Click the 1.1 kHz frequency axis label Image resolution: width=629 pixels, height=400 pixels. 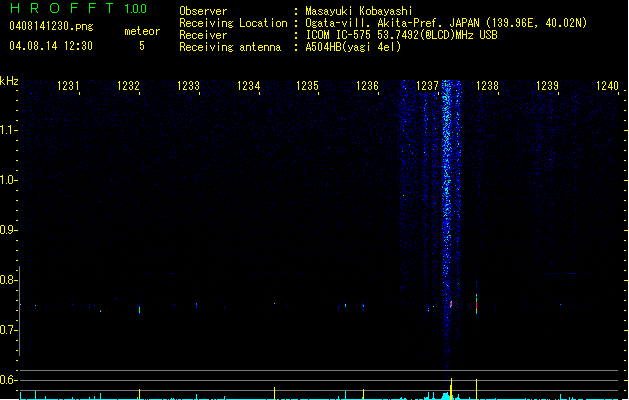pos(7,130)
